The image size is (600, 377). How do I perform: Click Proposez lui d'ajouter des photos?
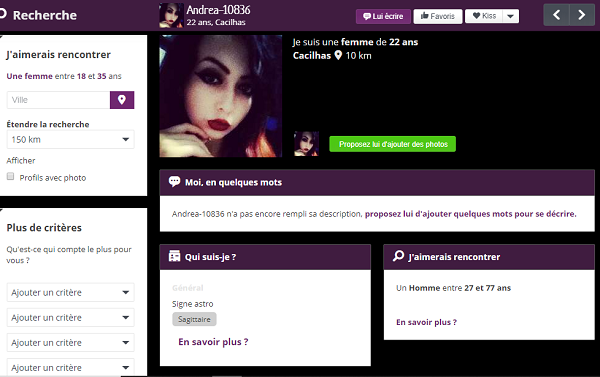click(393, 144)
